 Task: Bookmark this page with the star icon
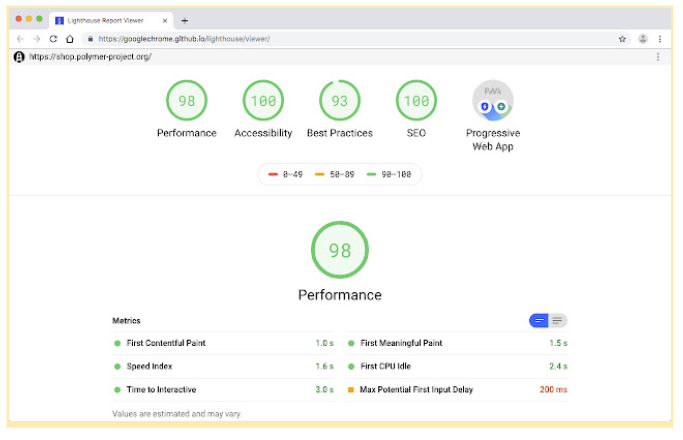click(x=622, y=39)
